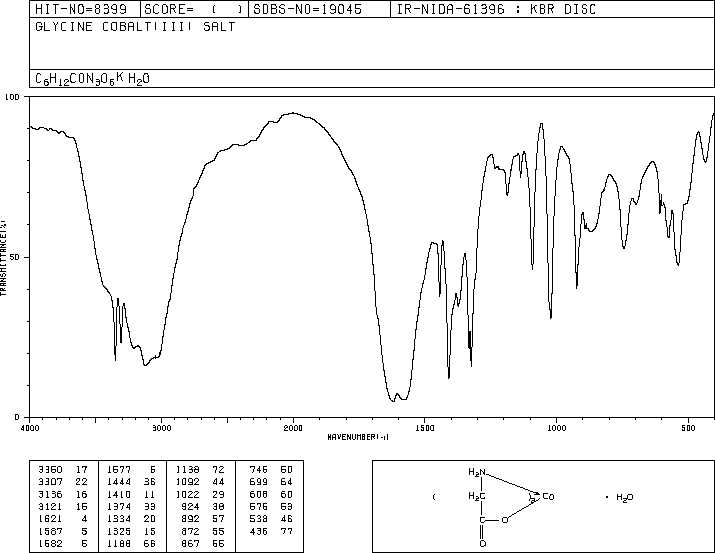This screenshot has height=553, width=715.
Task: Select peak value 3121 in the table
Action: [50, 506]
